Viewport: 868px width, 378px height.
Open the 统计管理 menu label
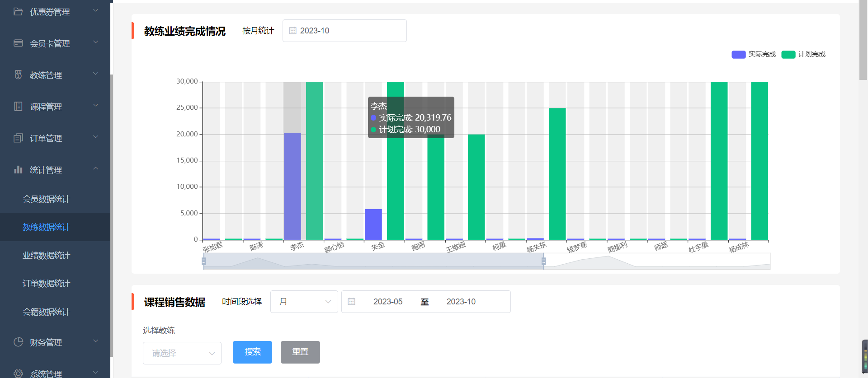[46, 170]
